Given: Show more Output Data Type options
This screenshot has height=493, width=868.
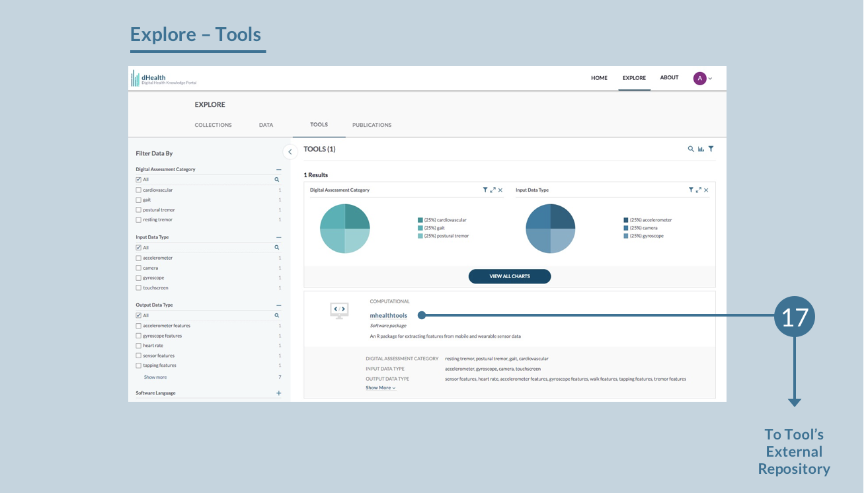Looking at the screenshot, I should [x=155, y=377].
